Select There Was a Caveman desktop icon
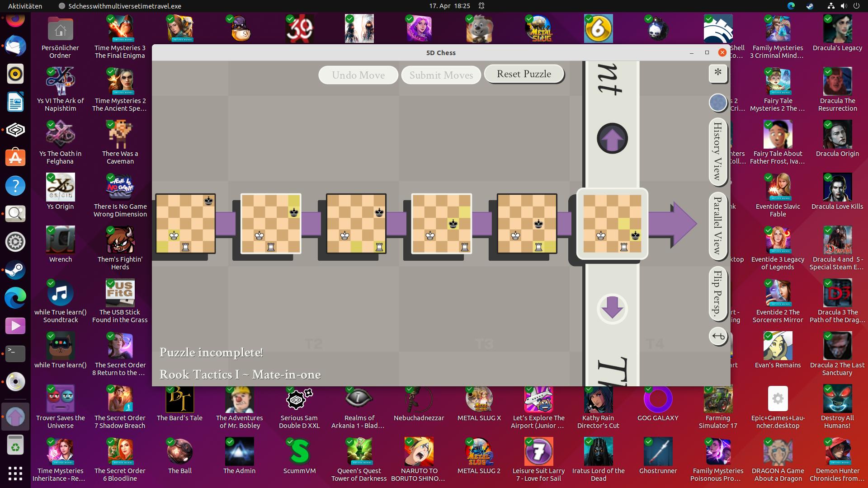 [x=120, y=143]
